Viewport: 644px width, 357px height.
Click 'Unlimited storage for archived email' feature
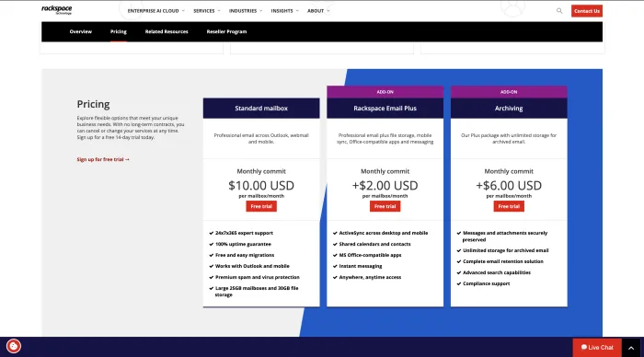[505, 250]
